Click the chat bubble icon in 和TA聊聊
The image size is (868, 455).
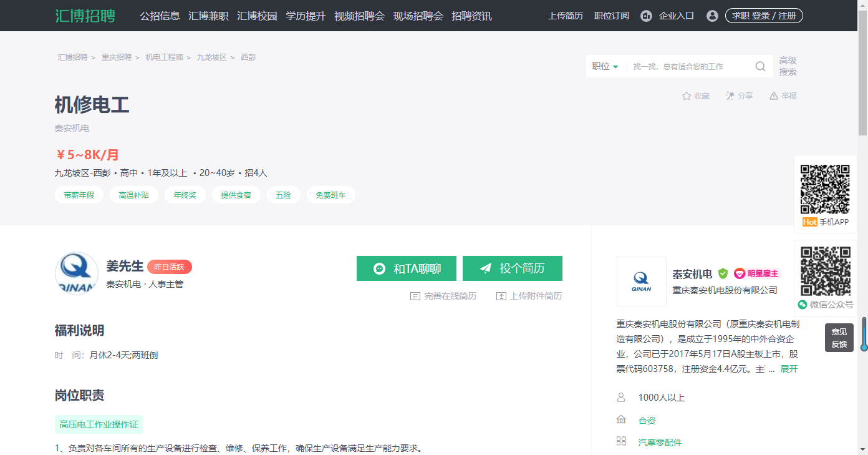(379, 268)
